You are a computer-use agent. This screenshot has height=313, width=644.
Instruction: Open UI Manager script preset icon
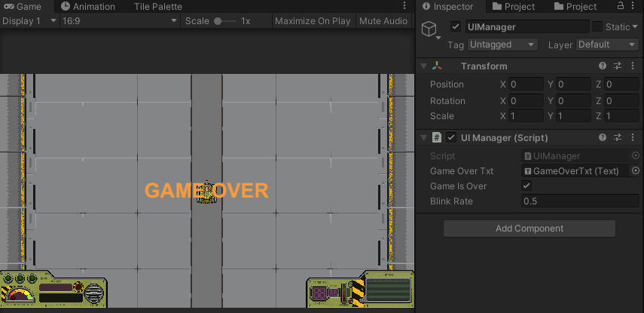pyautogui.click(x=618, y=137)
